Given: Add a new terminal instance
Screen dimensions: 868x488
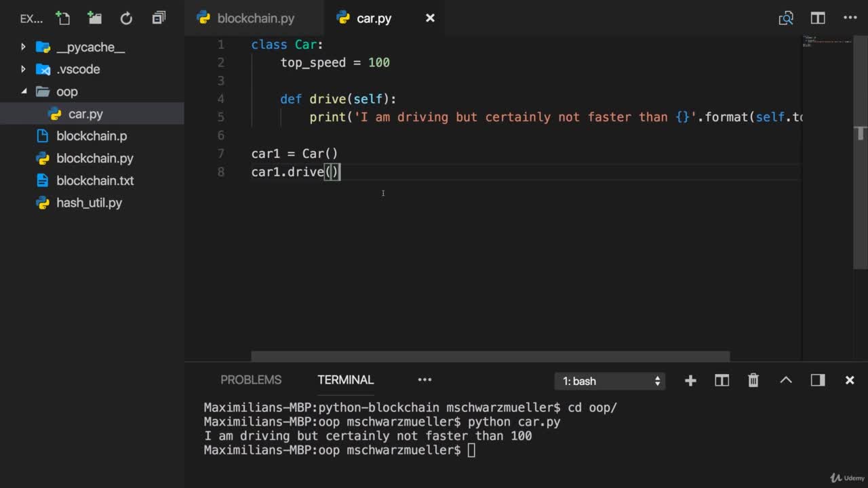Looking at the screenshot, I should [x=690, y=381].
